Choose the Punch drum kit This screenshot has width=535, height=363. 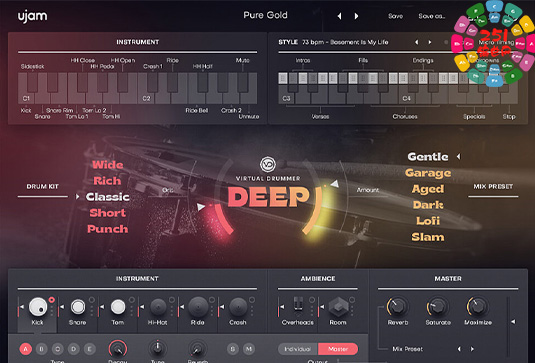[107, 229]
